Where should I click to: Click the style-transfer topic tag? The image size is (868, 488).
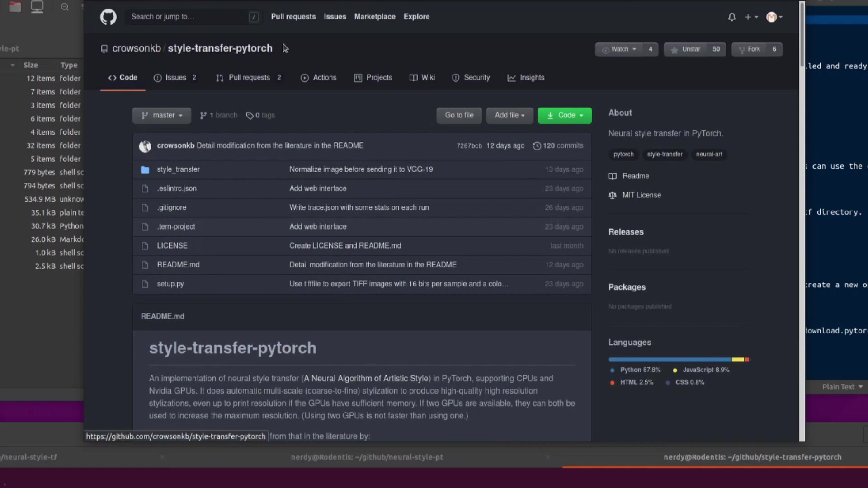click(665, 155)
